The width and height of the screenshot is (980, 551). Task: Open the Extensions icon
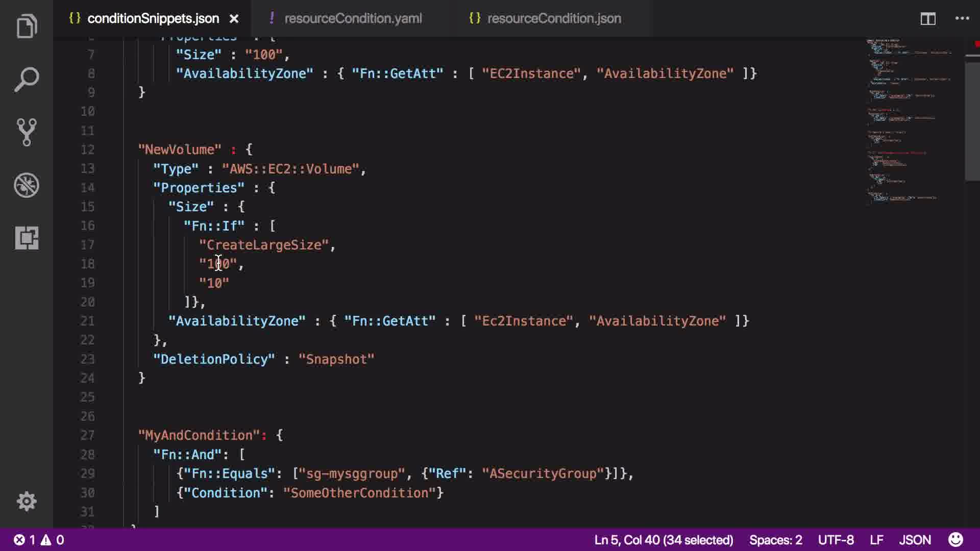pos(27,238)
